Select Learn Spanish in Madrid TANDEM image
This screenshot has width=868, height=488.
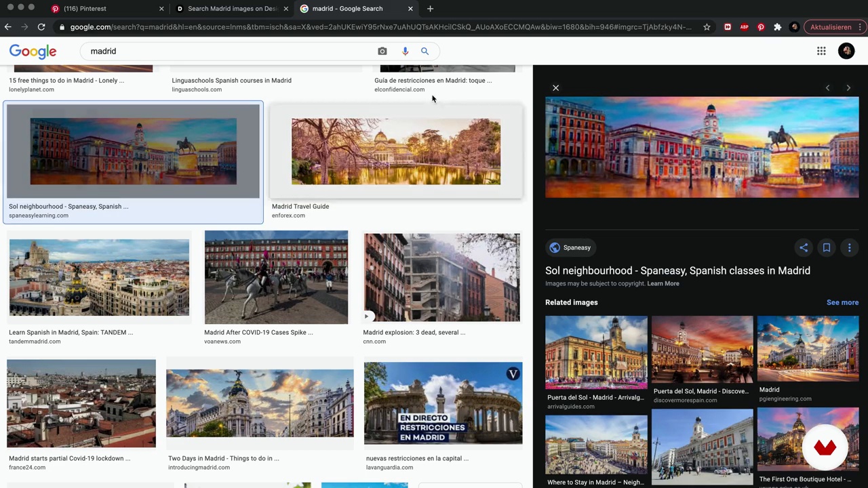(x=99, y=277)
